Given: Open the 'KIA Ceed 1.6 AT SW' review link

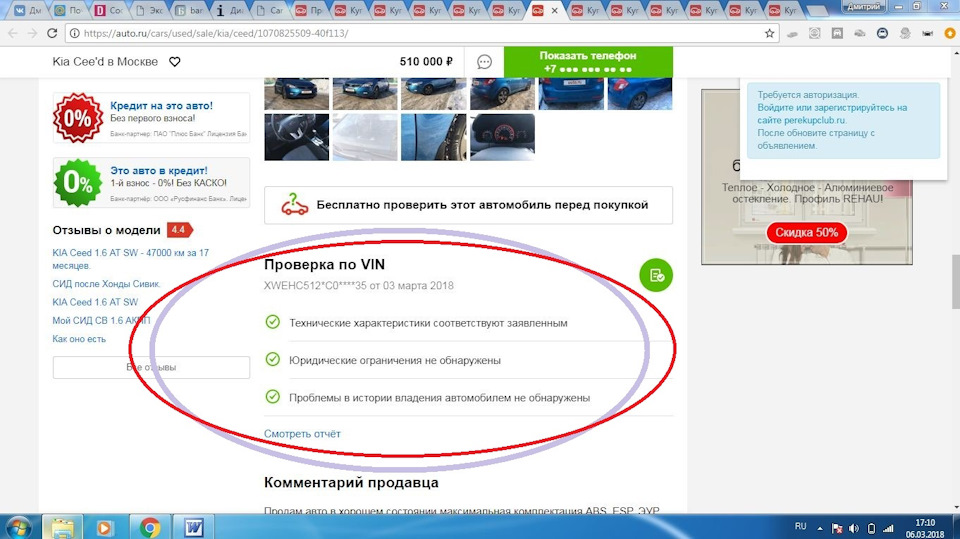Looking at the screenshot, I should click(95, 302).
